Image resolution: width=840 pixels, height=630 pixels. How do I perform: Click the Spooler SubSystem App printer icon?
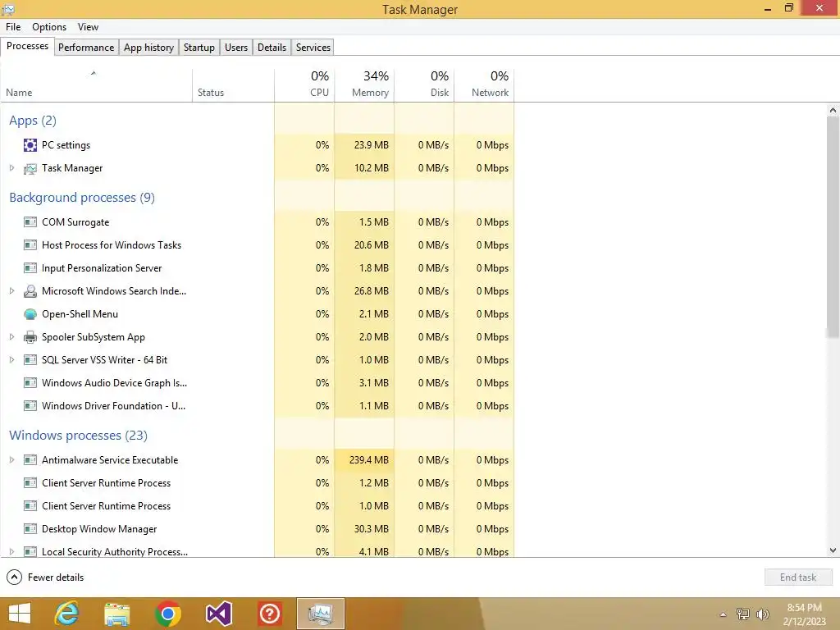(x=30, y=337)
